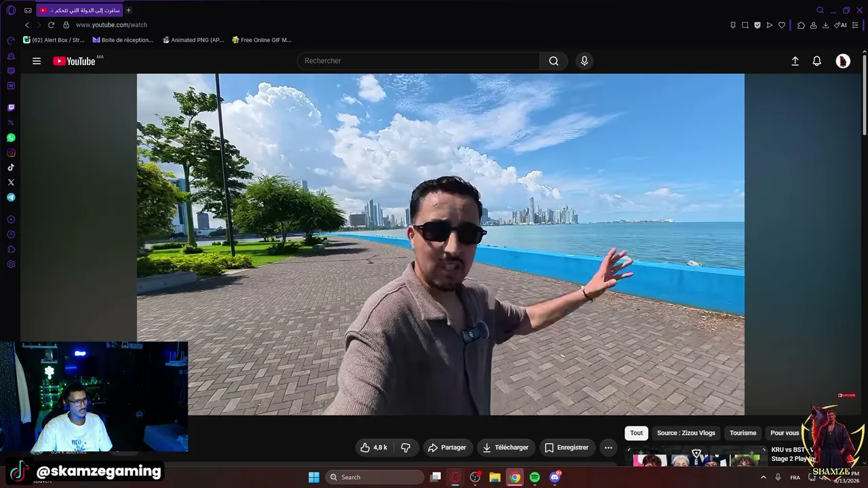Screen dimensions: 868x488
Task: Open YouTube notifications bell
Action: (817, 61)
